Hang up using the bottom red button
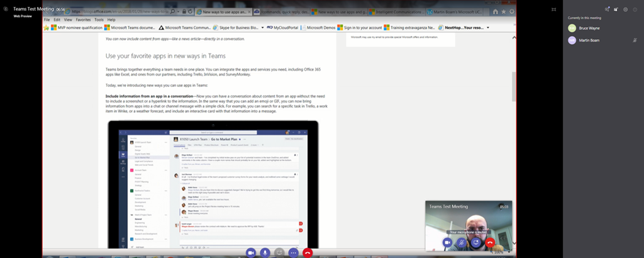The height and width of the screenshot is (258, 644). (x=308, y=252)
